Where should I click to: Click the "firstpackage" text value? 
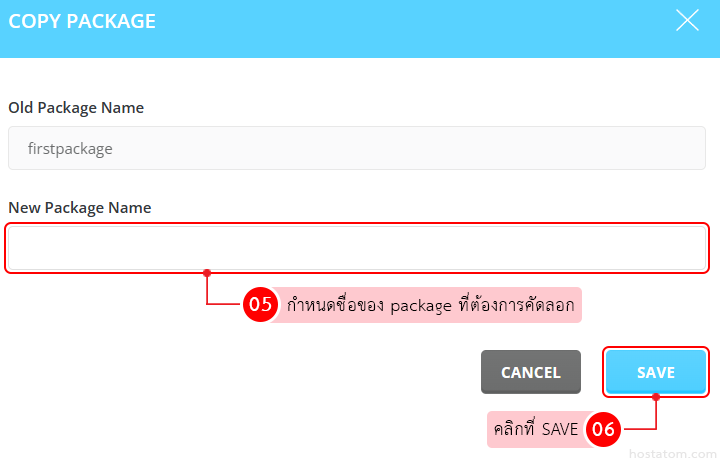(70, 149)
